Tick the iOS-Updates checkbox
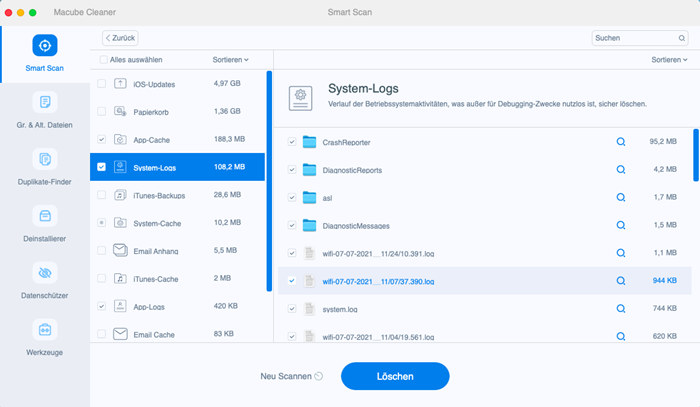Image resolution: width=700 pixels, height=407 pixels. 102,83
